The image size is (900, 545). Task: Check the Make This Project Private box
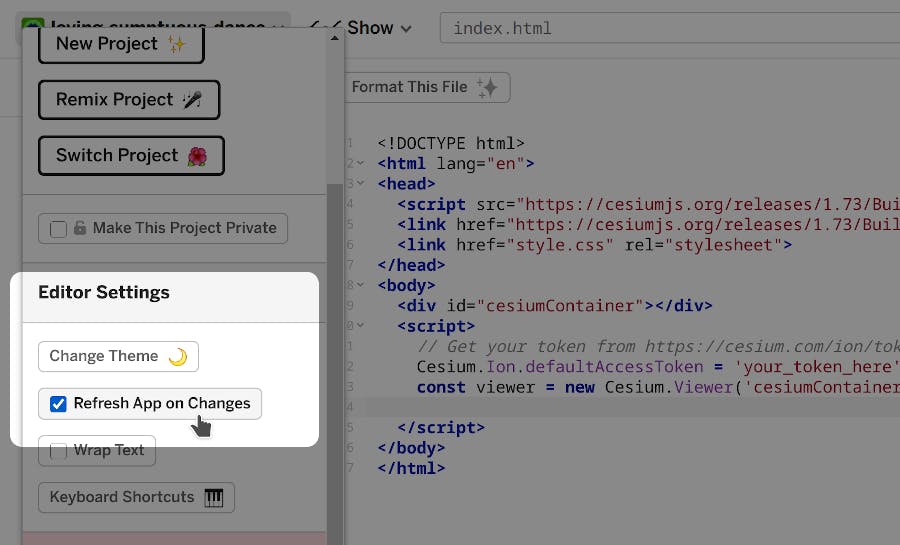[58, 229]
